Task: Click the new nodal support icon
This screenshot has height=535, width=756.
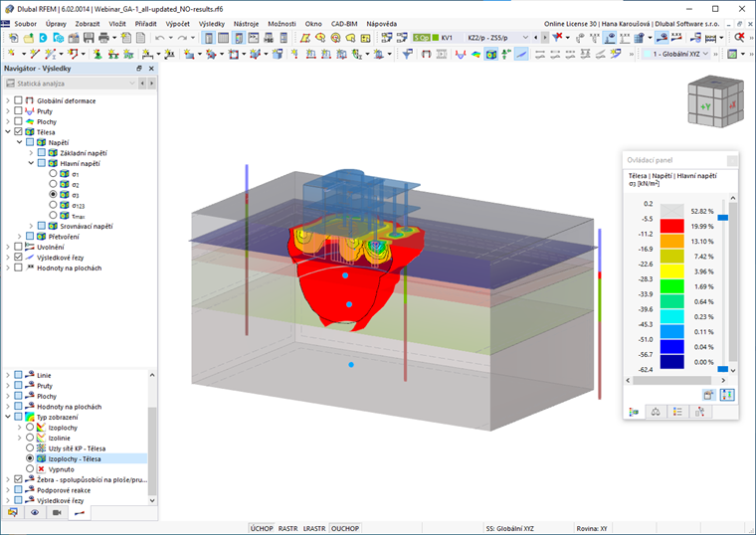Action: click(97, 54)
